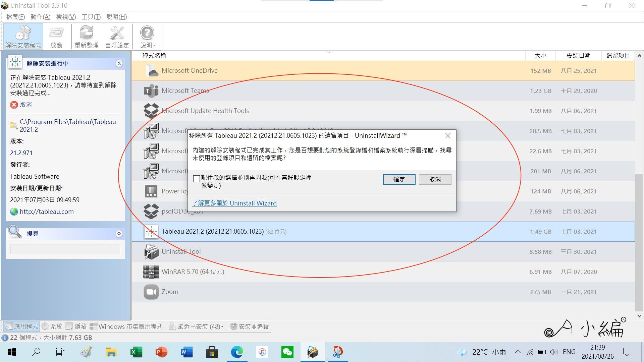This screenshot has width=644, height=362.
Task: Open WeChat from the taskbar
Action: click(x=287, y=352)
